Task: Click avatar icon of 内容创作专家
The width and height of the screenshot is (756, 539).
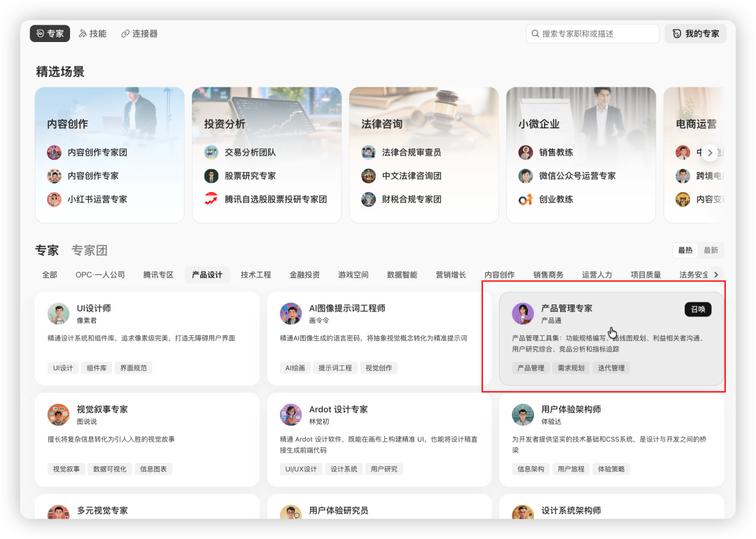Action: [54, 176]
